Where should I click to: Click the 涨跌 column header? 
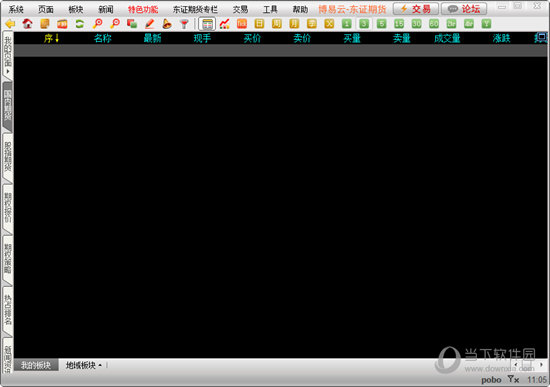tap(501, 38)
